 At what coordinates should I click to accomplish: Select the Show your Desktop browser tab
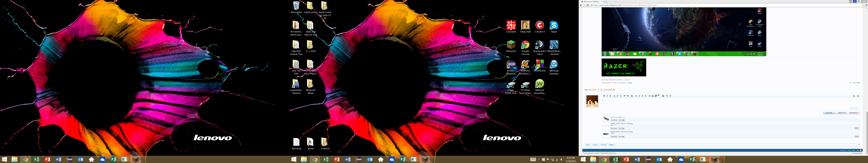(x=592, y=2)
